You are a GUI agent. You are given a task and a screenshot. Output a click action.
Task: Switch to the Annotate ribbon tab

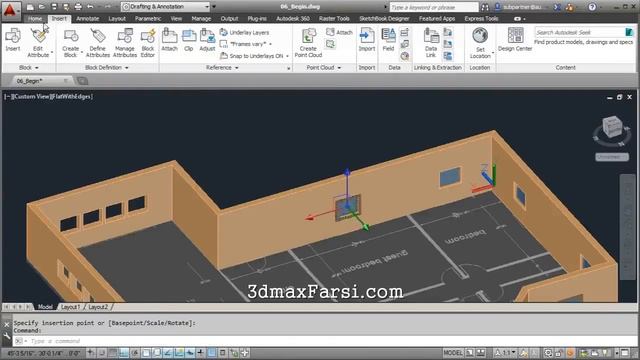click(87, 18)
